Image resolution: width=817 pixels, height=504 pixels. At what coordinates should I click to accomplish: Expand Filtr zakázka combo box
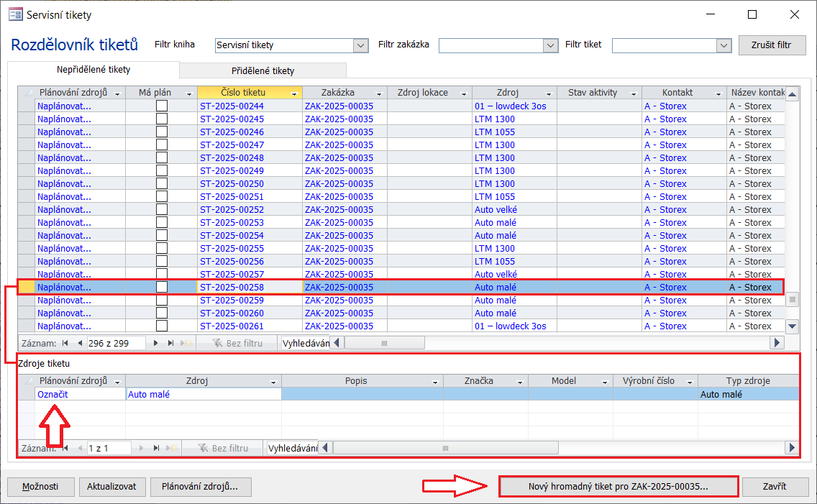click(551, 45)
